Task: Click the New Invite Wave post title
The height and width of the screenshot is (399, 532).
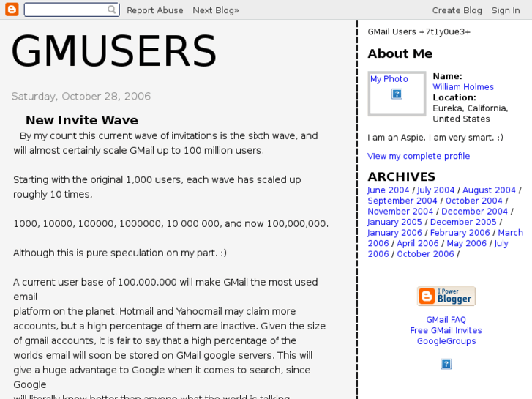Action: pos(82,120)
